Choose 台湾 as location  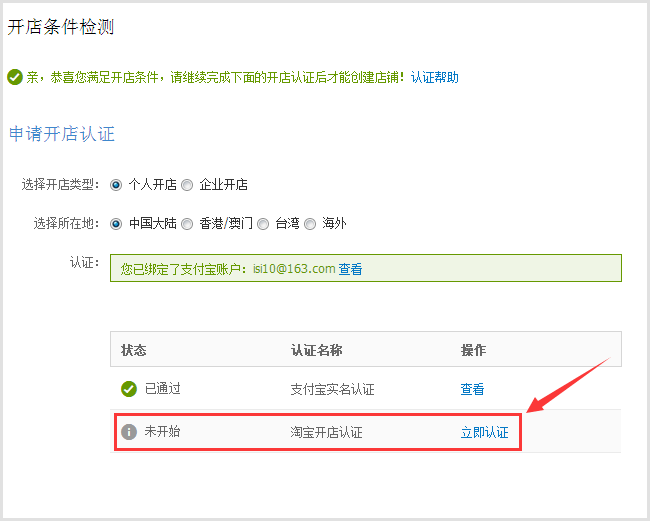point(263,224)
